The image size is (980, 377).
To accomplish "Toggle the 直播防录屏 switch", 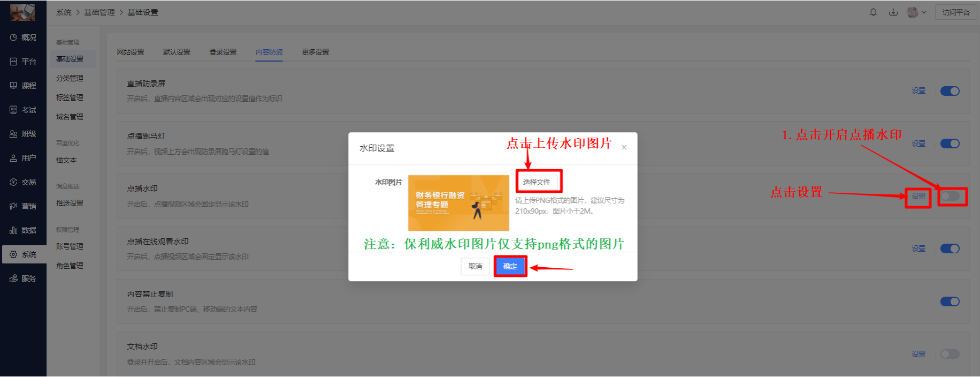I will (950, 91).
